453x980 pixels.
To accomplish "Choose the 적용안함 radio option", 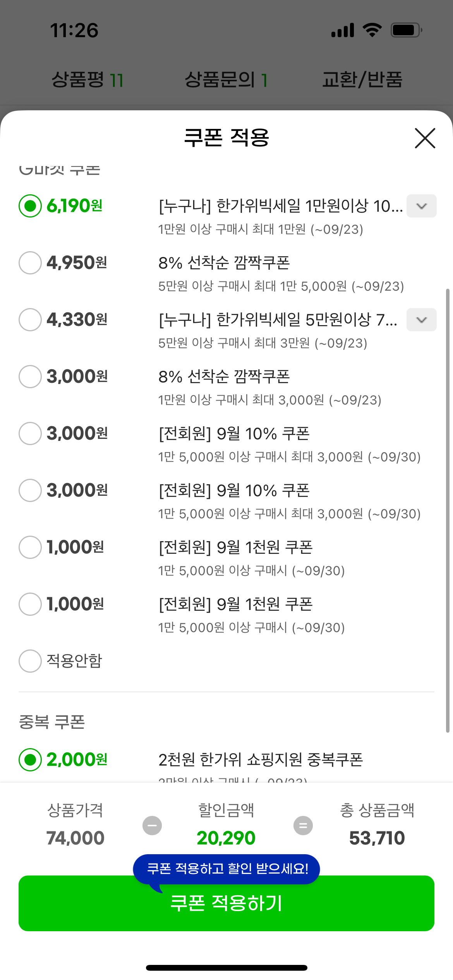I will [30, 661].
